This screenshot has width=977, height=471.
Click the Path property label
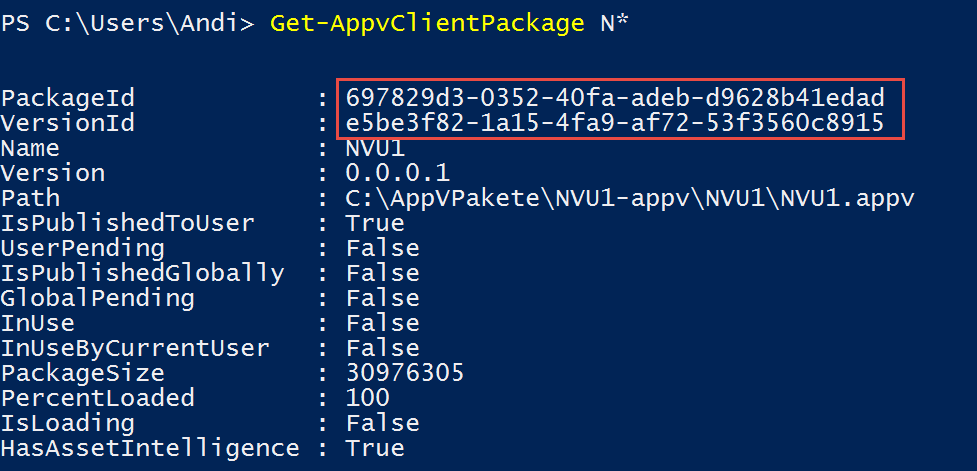(x=30, y=197)
